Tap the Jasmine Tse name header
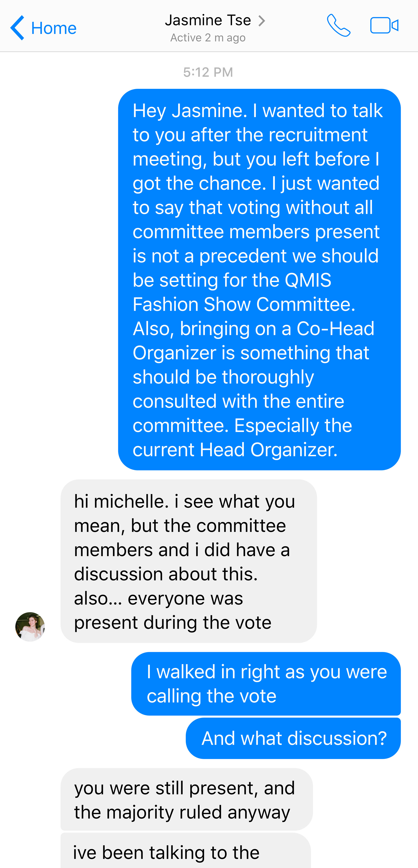The width and height of the screenshot is (418, 868). click(x=208, y=20)
